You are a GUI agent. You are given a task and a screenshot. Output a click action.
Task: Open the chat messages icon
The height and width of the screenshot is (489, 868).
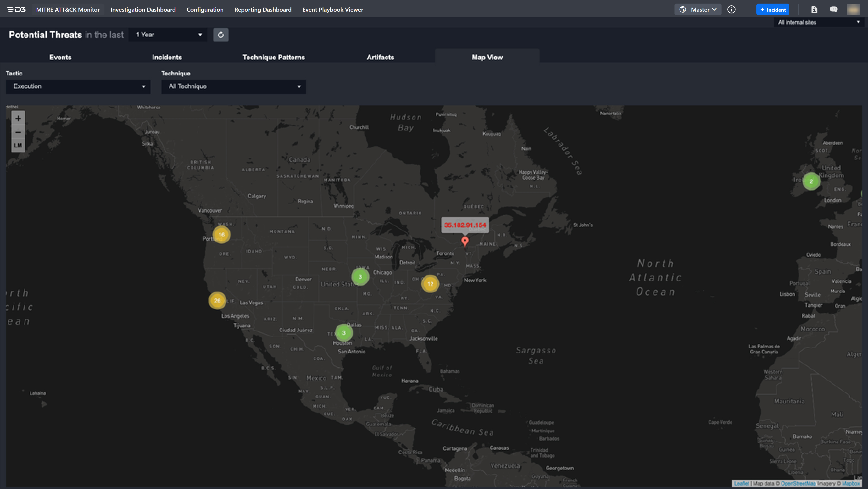point(833,9)
